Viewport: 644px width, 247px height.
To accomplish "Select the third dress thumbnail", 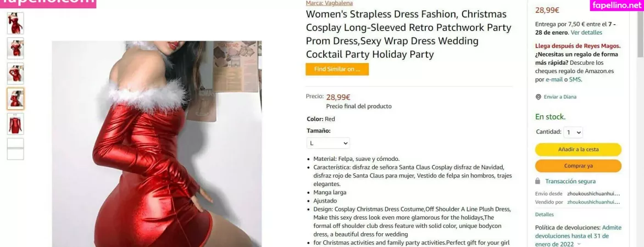I will coord(15,74).
